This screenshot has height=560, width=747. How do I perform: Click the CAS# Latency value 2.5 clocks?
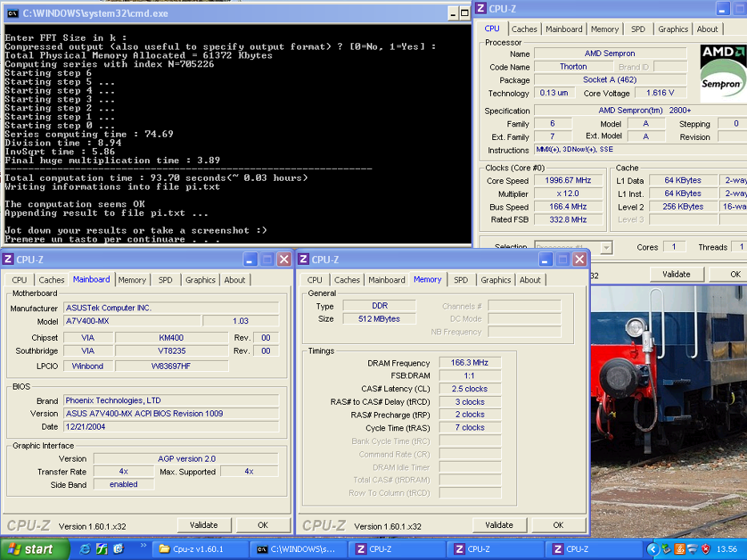[470, 389]
